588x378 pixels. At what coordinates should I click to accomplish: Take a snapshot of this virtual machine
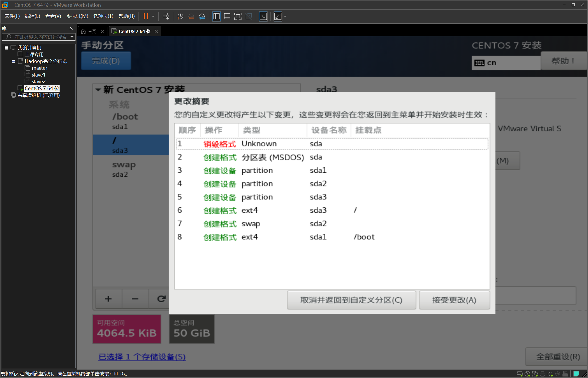pyautogui.click(x=180, y=16)
